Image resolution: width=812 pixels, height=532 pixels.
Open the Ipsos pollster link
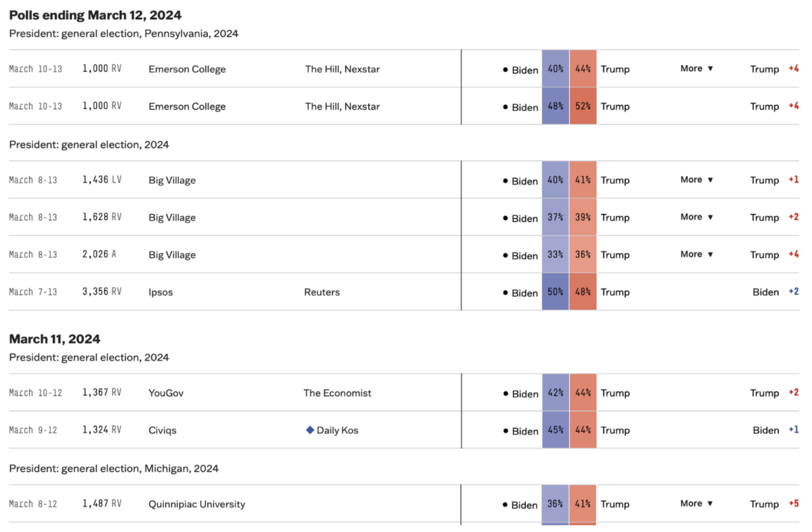click(x=161, y=292)
